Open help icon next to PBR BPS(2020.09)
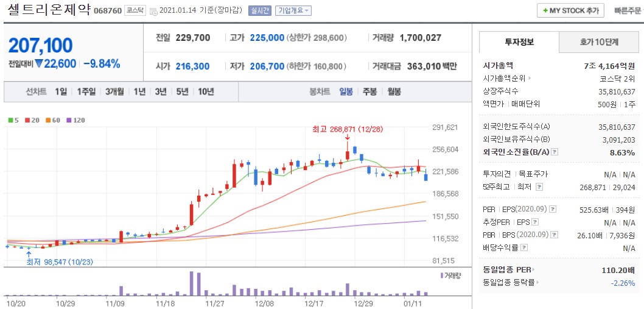Viewport: 644px width, 309px height. point(555,235)
